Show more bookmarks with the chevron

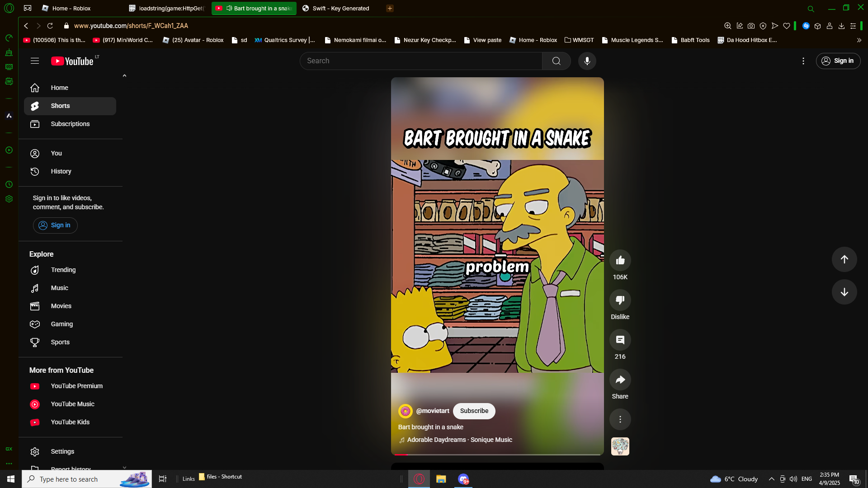[859, 40]
